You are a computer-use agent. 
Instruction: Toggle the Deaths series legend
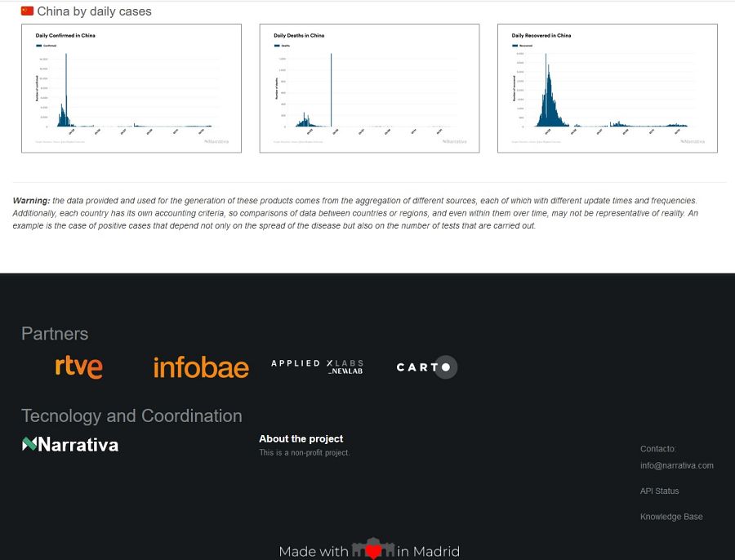pyautogui.click(x=281, y=44)
